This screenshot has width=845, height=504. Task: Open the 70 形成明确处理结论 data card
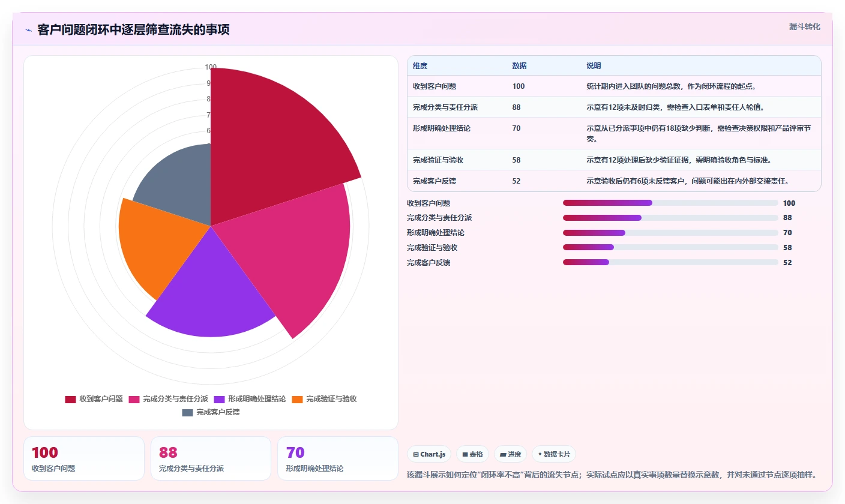[338, 458]
